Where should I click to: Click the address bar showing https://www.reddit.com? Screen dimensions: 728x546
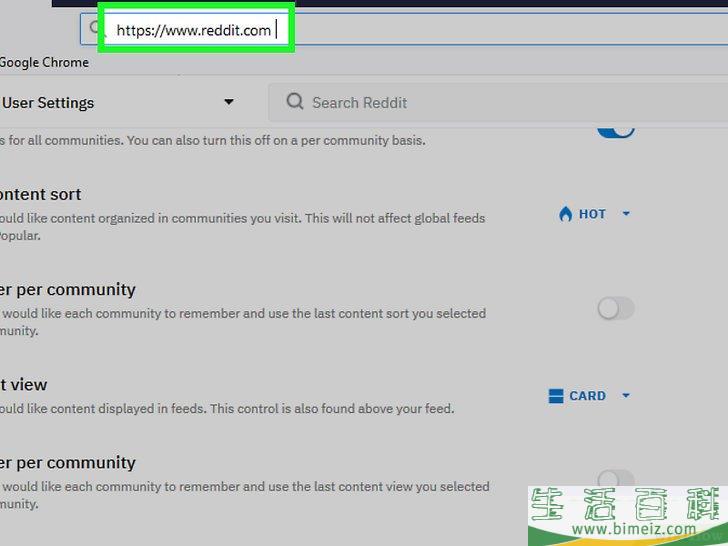[404, 29]
